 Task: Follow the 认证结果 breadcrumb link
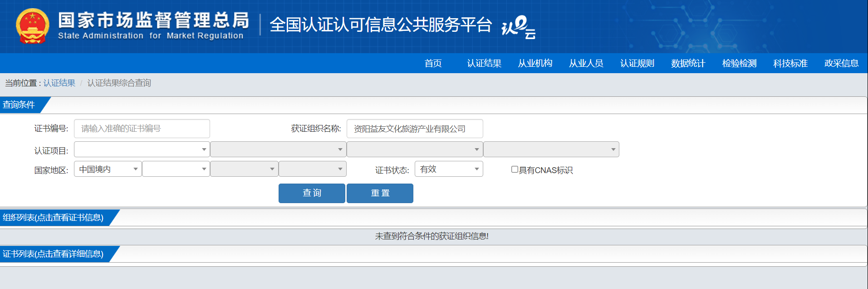click(x=59, y=83)
